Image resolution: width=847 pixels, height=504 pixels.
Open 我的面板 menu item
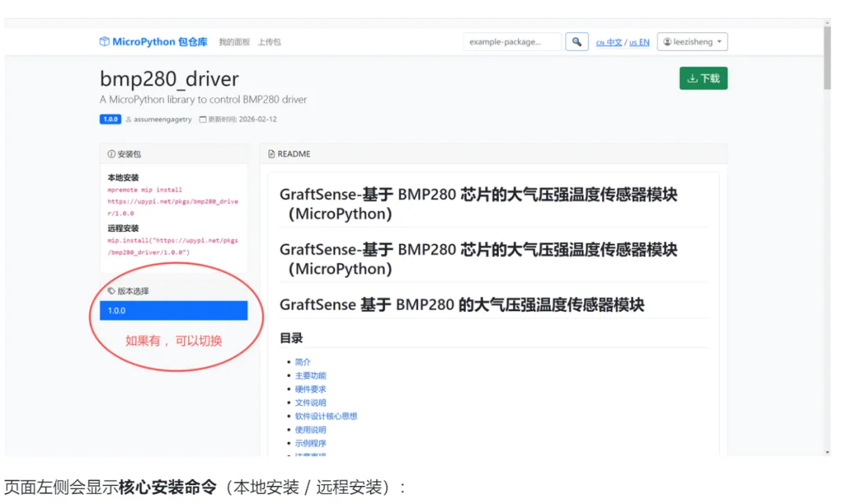(234, 42)
